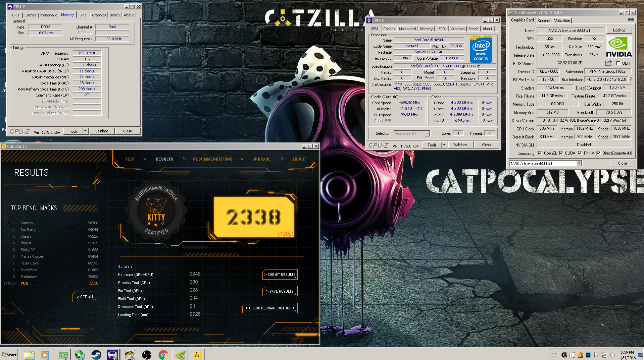Click the Steam icon in taskbar
This screenshot has height=360, width=644.
coord(96,355)
